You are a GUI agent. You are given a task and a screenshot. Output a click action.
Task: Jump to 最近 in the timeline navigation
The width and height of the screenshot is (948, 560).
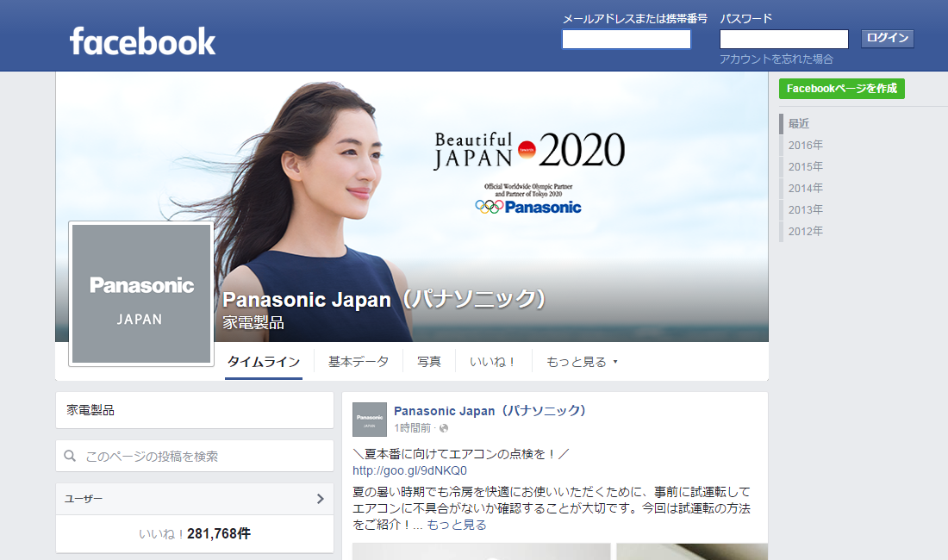click(x=799, y=123)
